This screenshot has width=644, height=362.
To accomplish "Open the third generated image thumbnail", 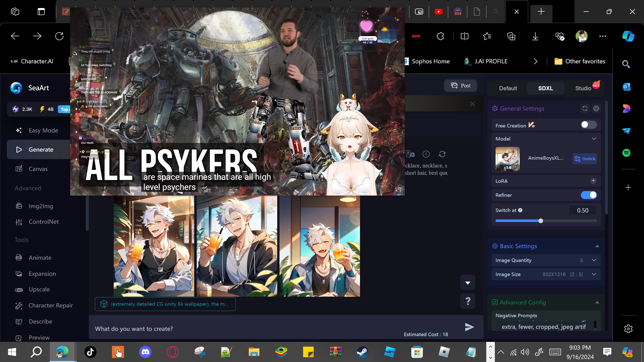I will pyautogui.click(x=320, y=246).
